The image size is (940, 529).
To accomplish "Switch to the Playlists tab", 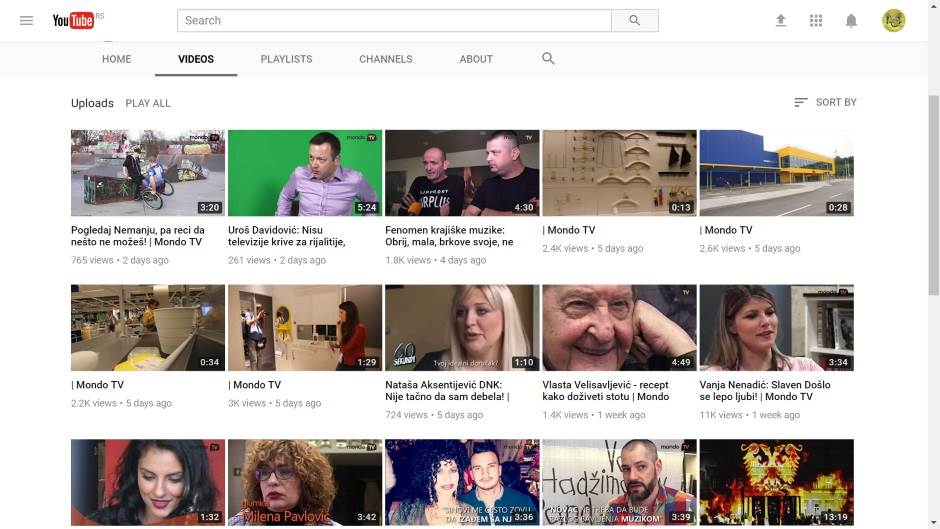I will (x=286, y=59).
